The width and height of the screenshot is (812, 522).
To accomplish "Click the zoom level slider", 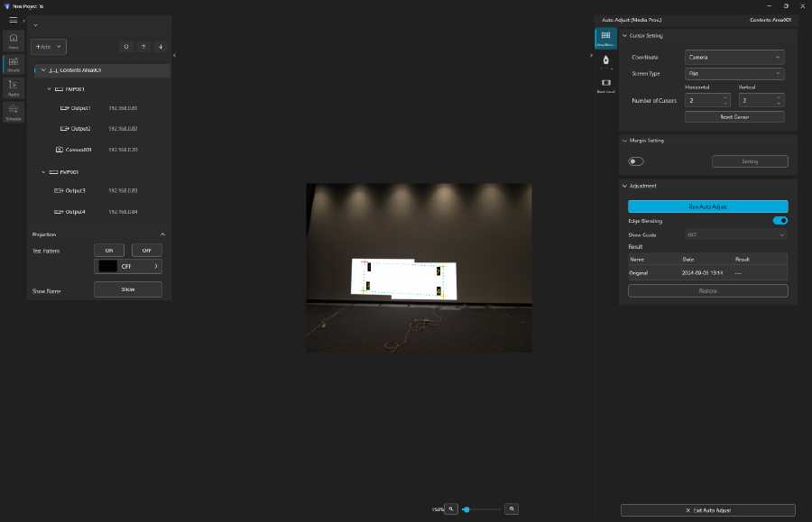I will pyautogui.click(x=482, y=509).
